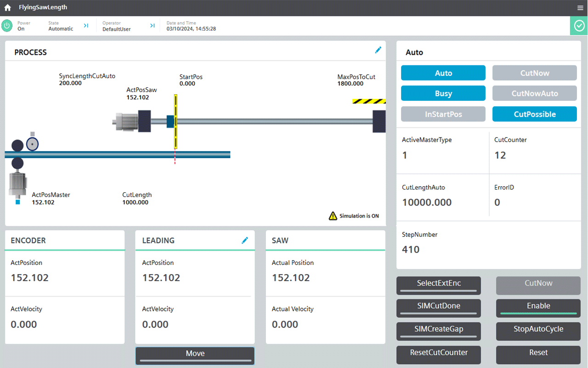Click the green checkmark status icon
Image resolution: width=588 pixels, height=368 pixels.
click(x=579, y=26)
